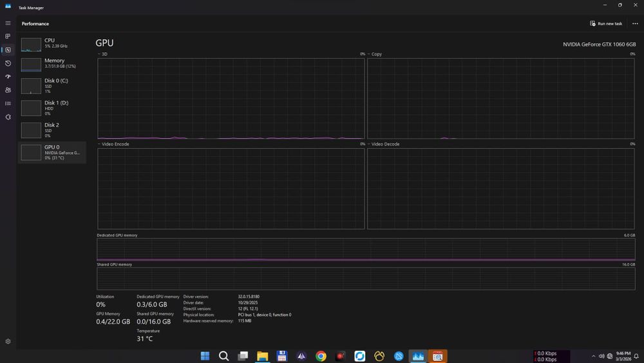Viewport: 644px width, 363px height.
Task: Open the Video Decode graph dropdown
Action: tap(384, 144)
